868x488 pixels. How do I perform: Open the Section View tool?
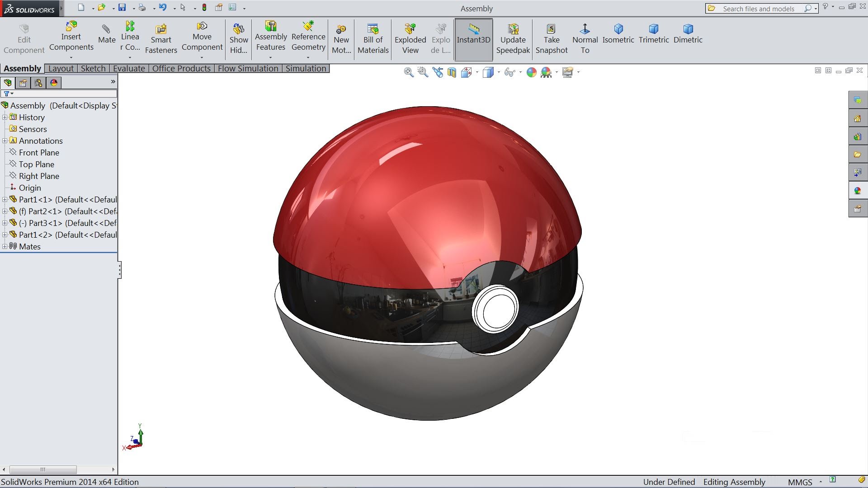pyautogui.click(x=451, y=72)
